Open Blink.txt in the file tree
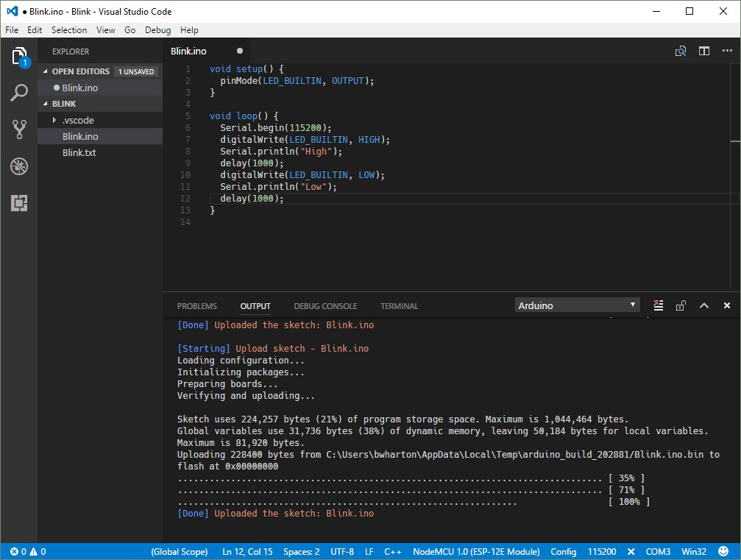Screen dimensions: 741x560 click(x=100, y=152)
